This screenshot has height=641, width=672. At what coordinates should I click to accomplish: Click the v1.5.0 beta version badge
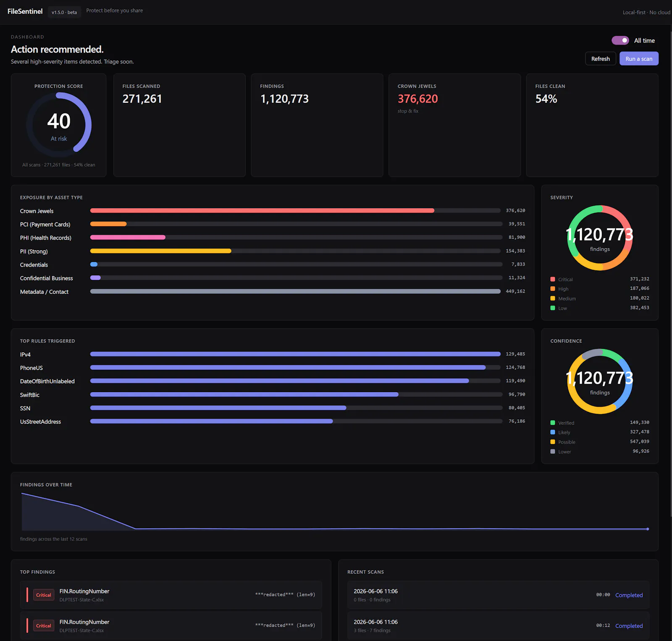64,12
